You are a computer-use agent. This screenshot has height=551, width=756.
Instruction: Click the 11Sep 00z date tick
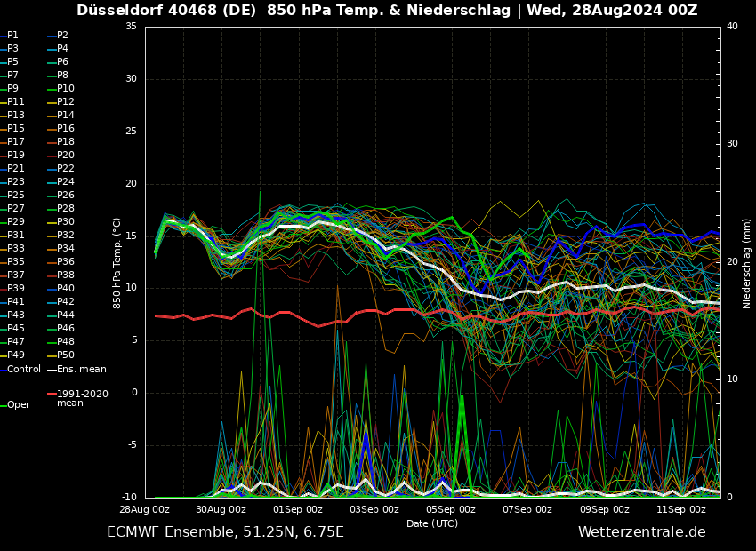click(x=681, y=509)
